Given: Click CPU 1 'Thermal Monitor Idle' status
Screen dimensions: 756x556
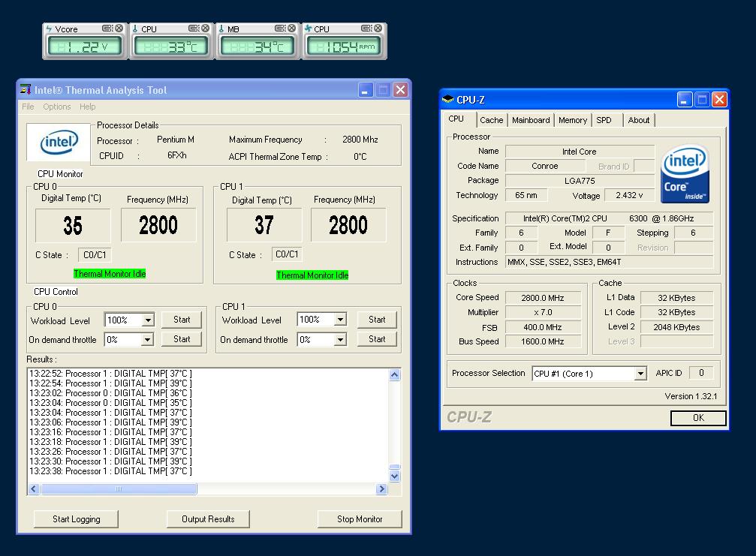Looking at the screenshot, I should tap(312, 275).
